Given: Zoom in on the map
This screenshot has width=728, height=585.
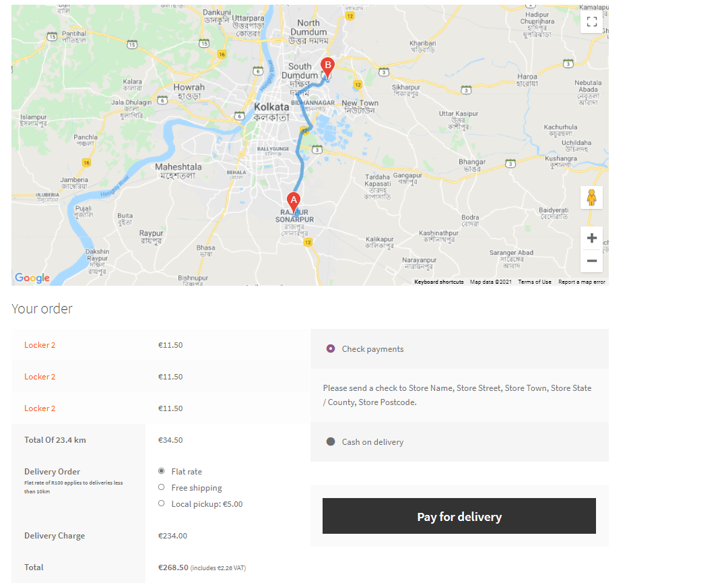Looking at the screenshot, I should 591,239.
